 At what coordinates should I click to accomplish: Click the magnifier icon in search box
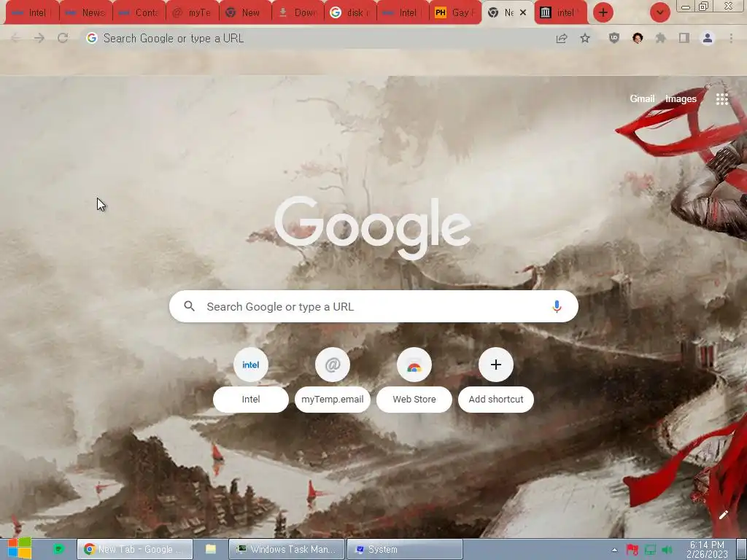tap(189, 306)
